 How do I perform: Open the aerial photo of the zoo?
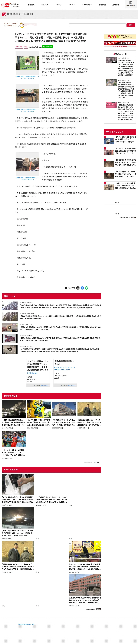[x=27, y=96]
